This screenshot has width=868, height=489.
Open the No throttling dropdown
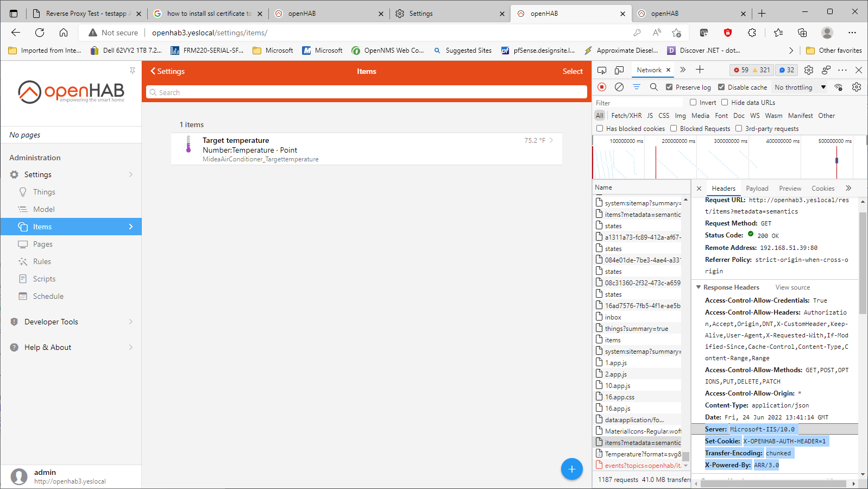[x=800, y=87]
